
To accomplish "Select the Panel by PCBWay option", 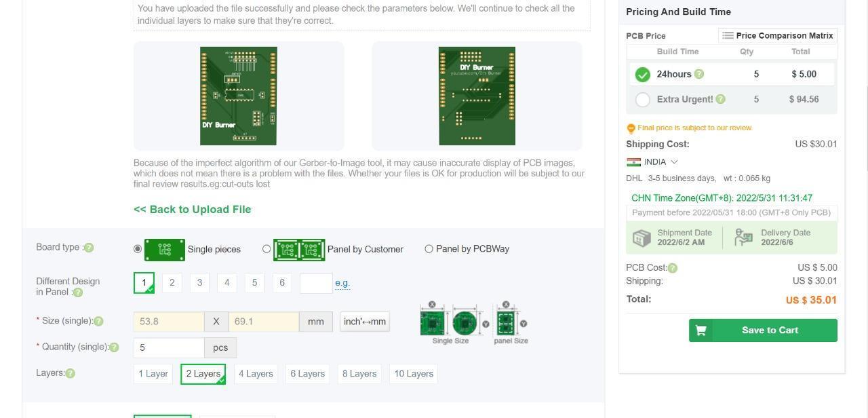I will click(429, 248).
